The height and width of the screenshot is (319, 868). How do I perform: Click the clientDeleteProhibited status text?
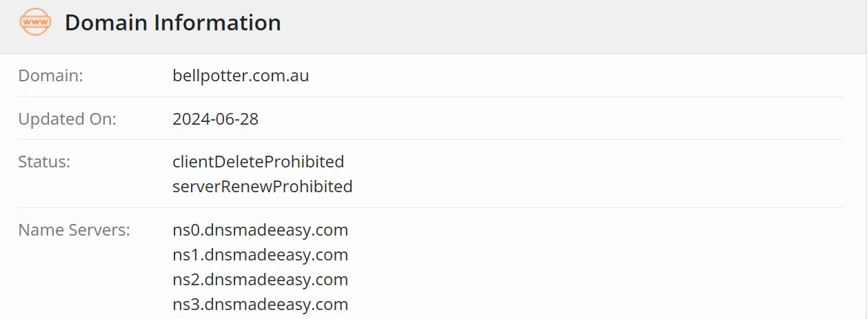[x=258, y=161]
